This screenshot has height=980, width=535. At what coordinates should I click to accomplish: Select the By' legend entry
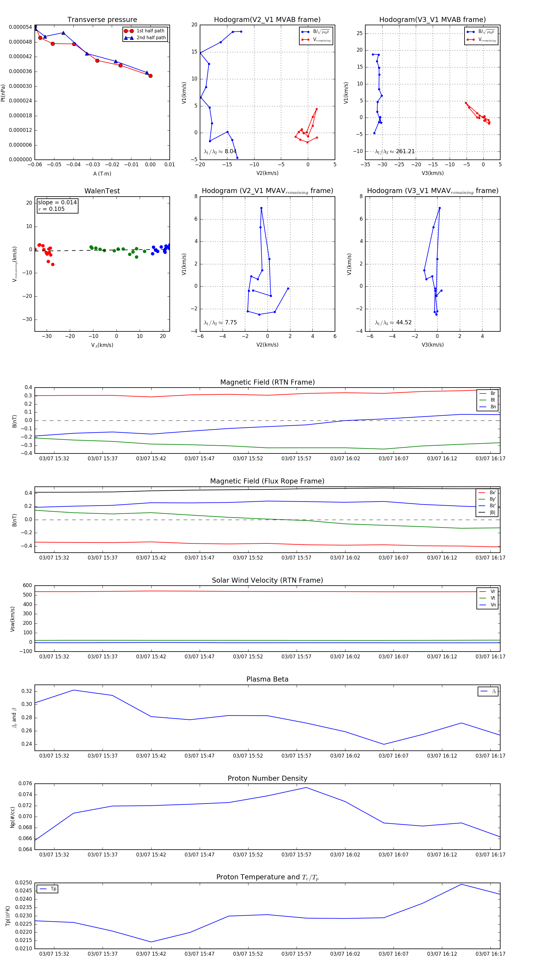pyautogui.click(x=487, y=499)
